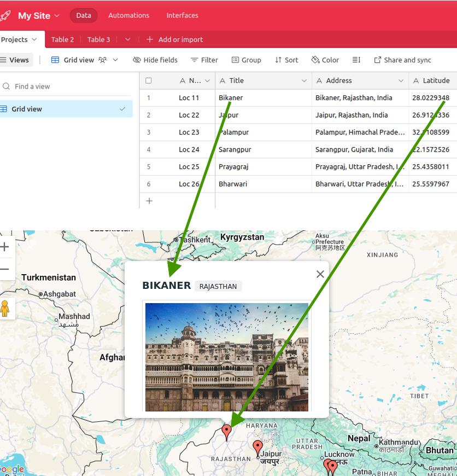
Task: Open the Filter menu
Action: [204, 60]
